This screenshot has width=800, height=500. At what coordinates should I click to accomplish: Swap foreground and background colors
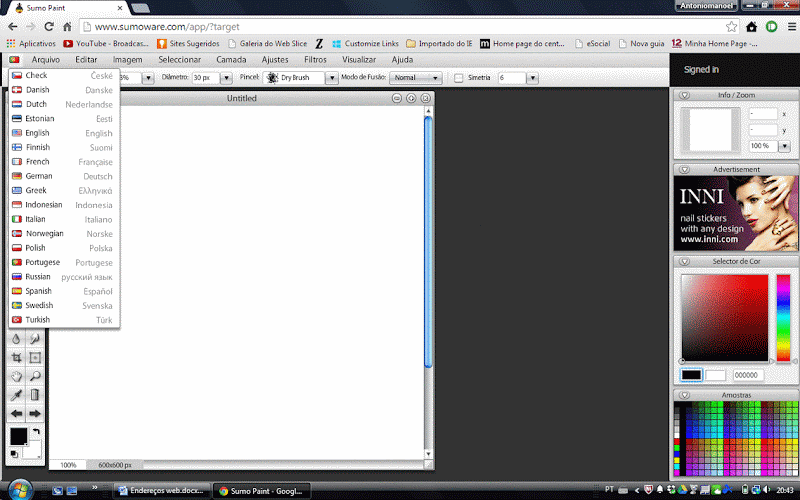[x=36, y=432]
